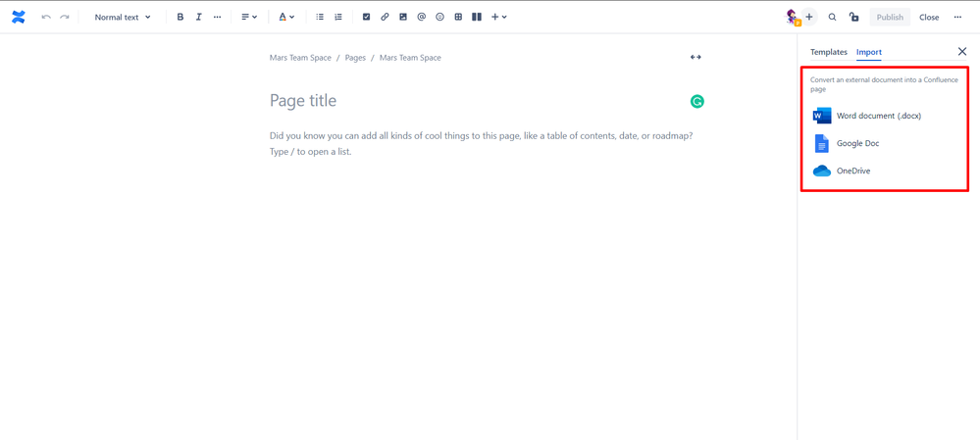
Task: Toggle bold formatting
Action: pos(181,18)
